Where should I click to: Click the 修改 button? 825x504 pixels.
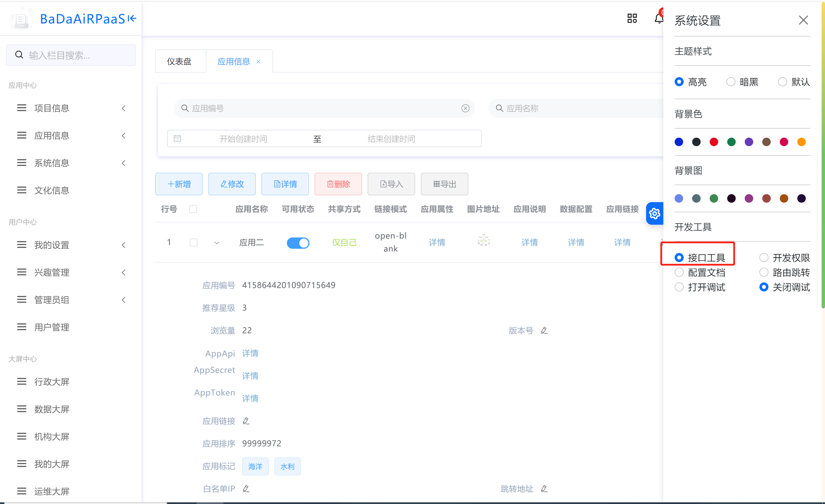(x=232, y=184)
